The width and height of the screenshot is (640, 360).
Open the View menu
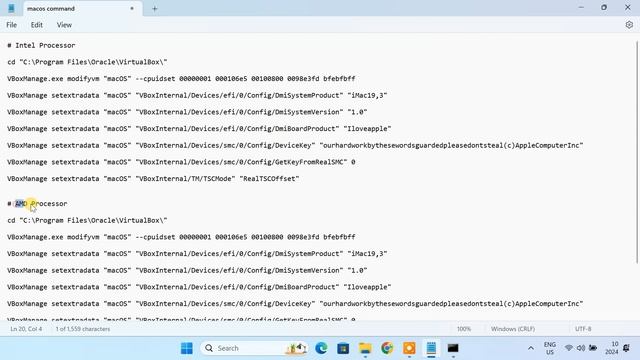tap(64, 25)
